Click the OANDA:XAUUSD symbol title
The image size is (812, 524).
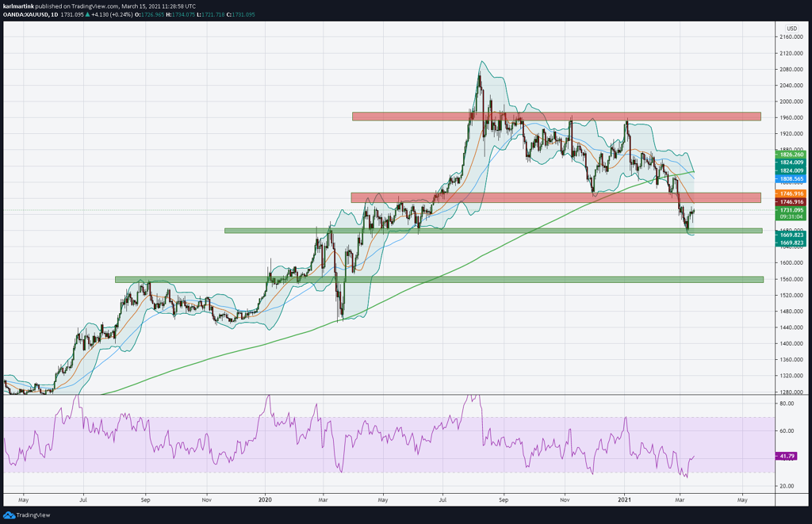point(24,14)
